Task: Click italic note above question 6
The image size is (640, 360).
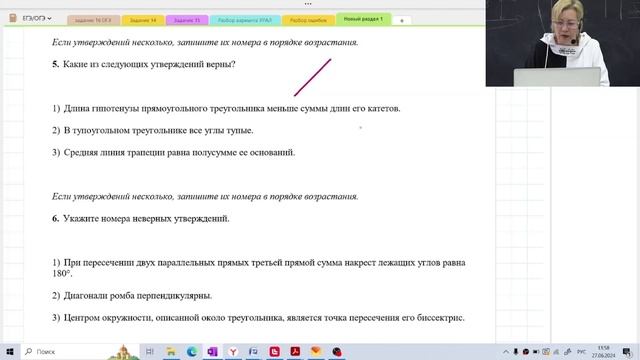Action: 205,197
